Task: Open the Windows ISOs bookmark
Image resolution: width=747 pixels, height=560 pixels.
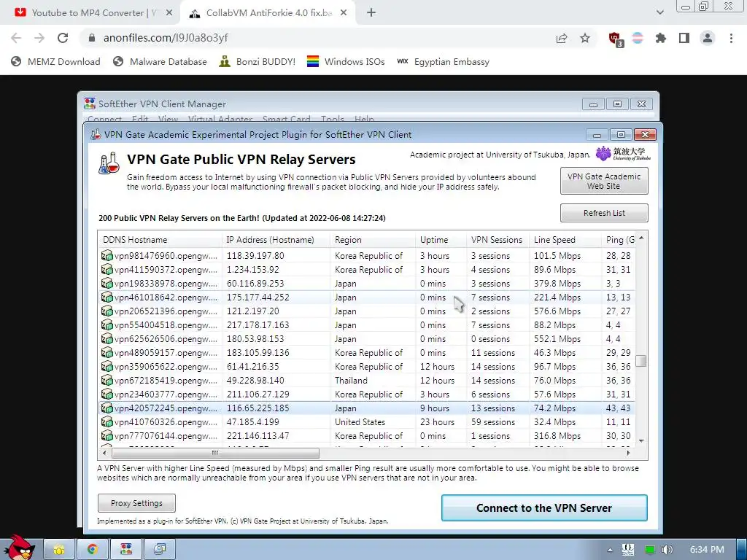Action: 346,61
